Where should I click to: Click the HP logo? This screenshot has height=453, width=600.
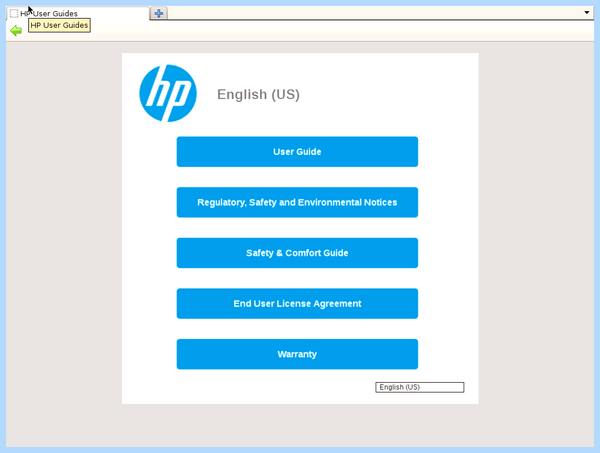(x=168, y=93)
